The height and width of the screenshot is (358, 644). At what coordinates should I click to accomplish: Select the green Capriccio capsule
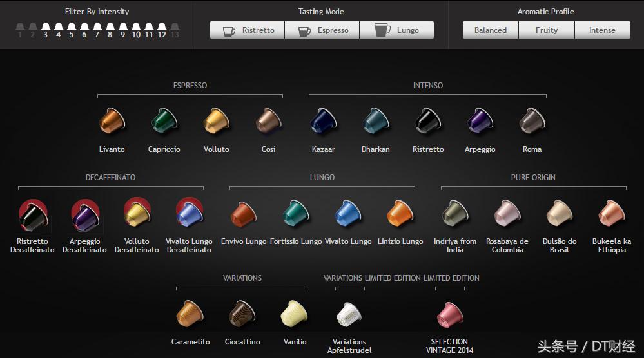click(x=164, y=120)
